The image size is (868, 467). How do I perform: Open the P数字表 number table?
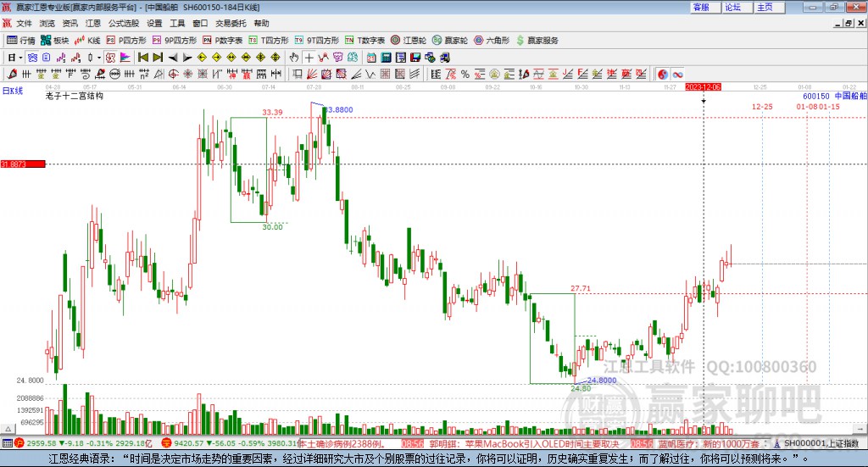223,41
